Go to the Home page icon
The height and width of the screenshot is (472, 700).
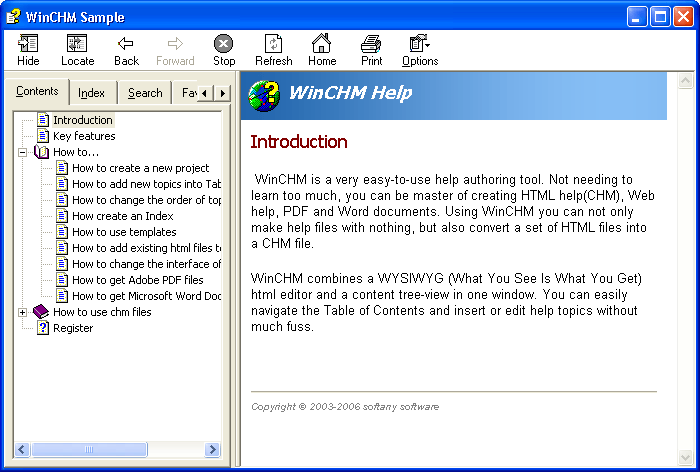click(321, 43)
